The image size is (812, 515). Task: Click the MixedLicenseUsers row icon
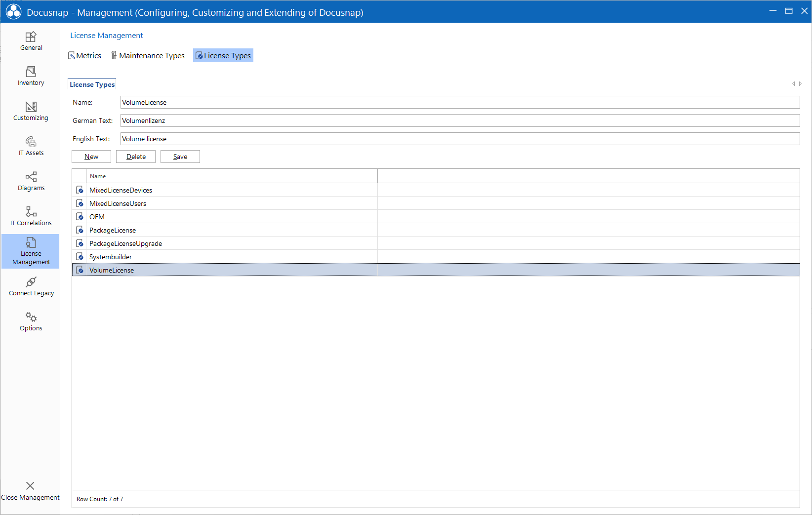pyautogui.click(x=80, y=203)
